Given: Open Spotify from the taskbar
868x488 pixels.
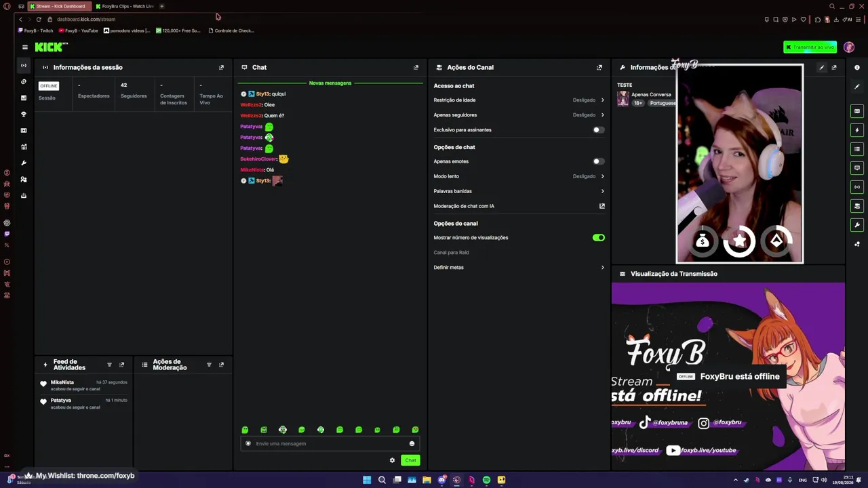Looking at the screenshot, I should [x=486, y=480].
